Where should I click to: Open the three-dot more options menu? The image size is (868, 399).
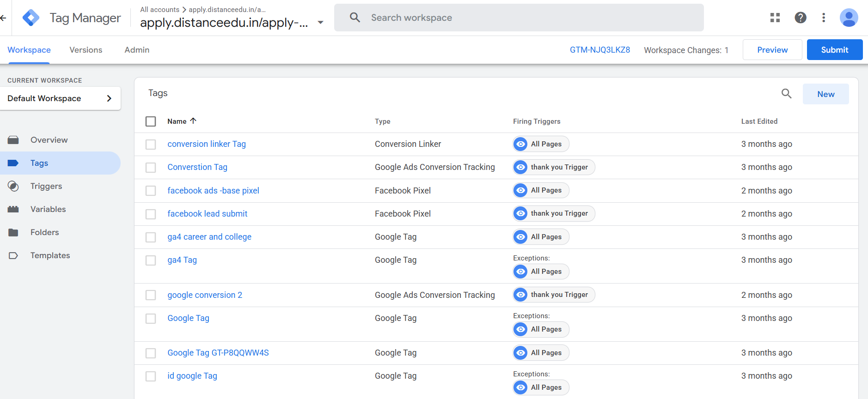pos(823,18)
